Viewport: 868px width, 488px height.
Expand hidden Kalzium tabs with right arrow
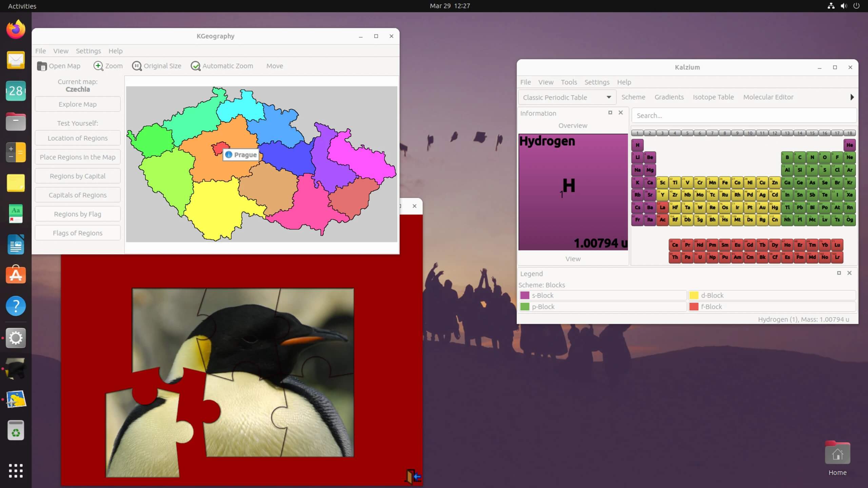click(852, 97)
